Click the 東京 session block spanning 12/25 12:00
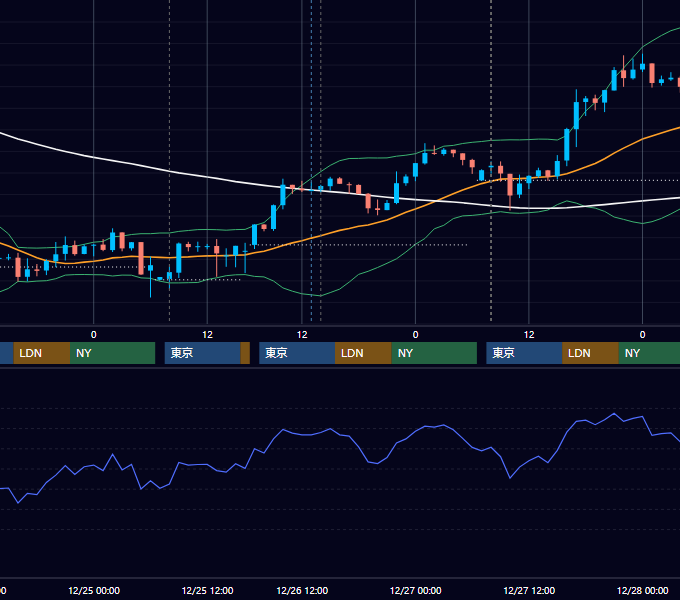 point(203,353)
